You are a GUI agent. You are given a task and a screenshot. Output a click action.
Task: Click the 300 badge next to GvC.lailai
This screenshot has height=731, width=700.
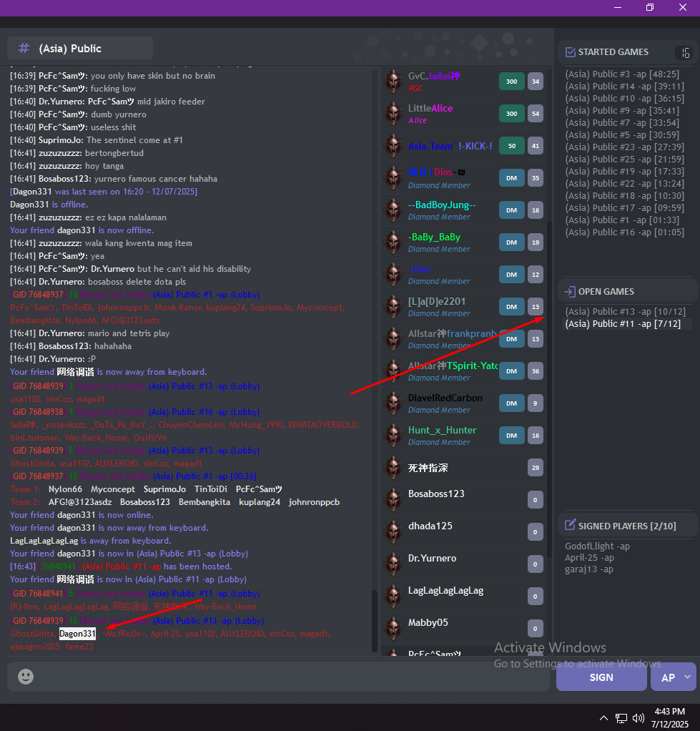[512, 81]
